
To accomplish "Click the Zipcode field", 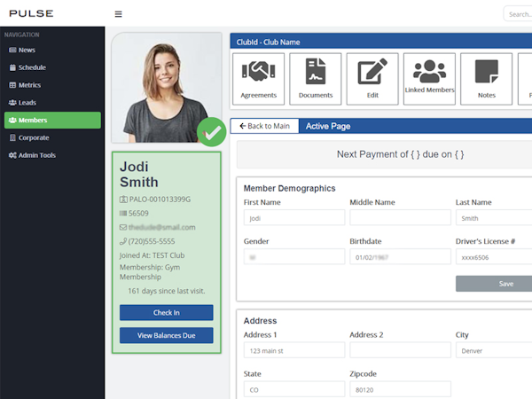I will tap(401, 389).
